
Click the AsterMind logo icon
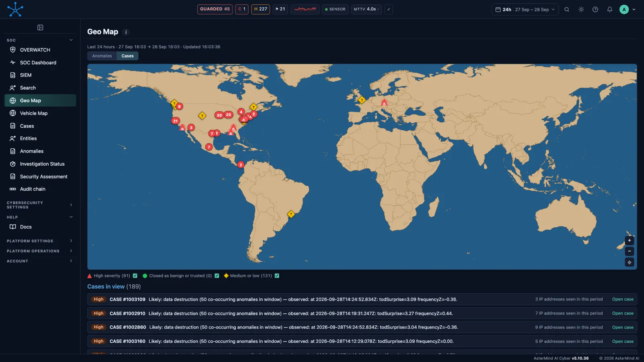(15, 9)
